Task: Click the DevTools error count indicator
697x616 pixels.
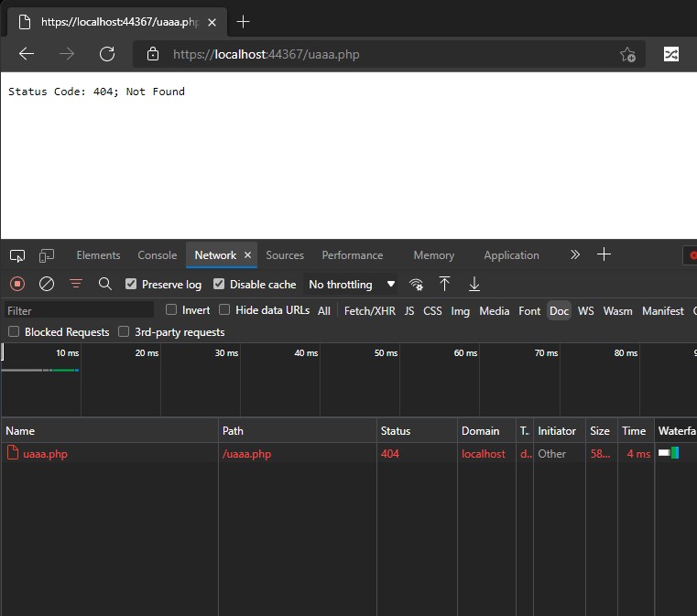Action: coord(691,255)
